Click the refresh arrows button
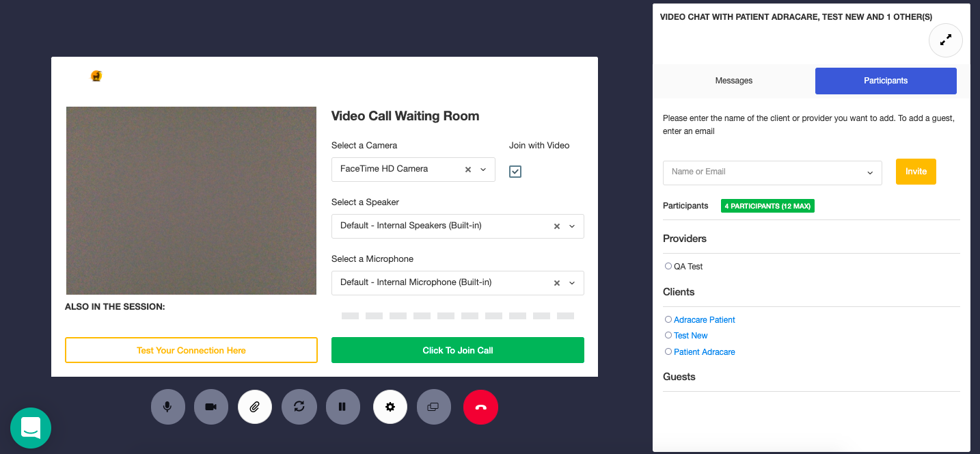This screenshot has height=454, width=980. pyautogui.click(x=299, y=407)
